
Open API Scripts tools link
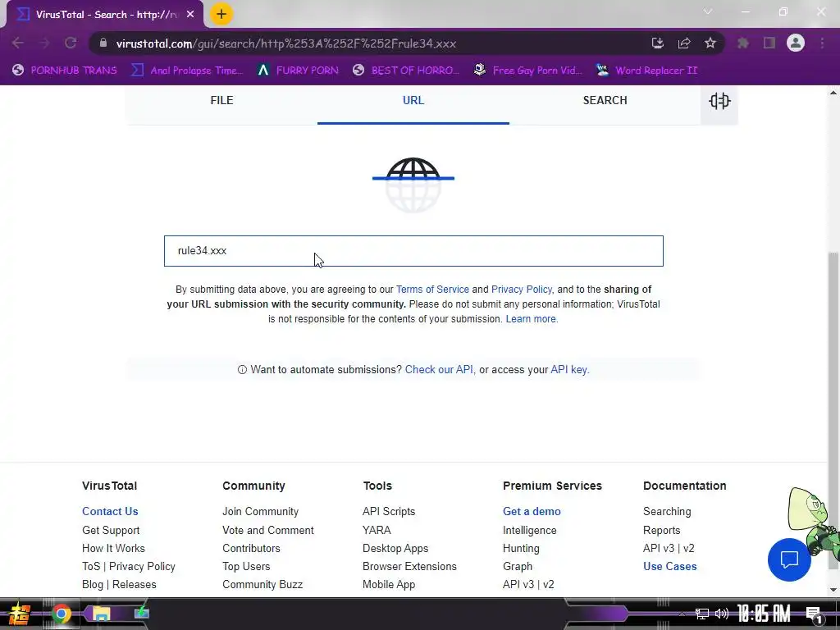coord(389,512)
